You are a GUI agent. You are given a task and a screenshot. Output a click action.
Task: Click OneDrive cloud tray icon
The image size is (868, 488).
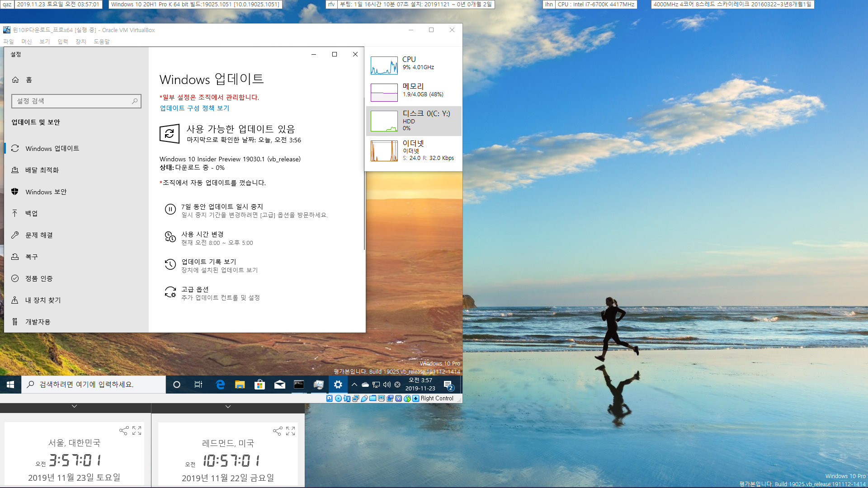coord(365,385)
